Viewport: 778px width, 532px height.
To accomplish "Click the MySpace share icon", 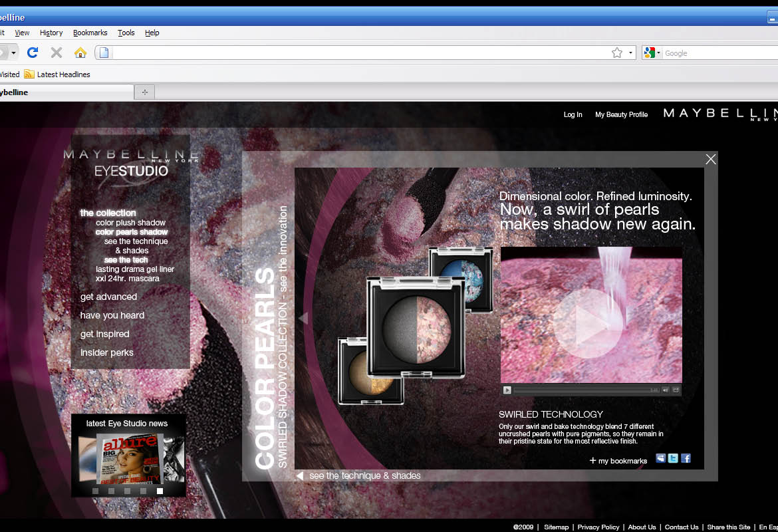I will tap(660, 458).
